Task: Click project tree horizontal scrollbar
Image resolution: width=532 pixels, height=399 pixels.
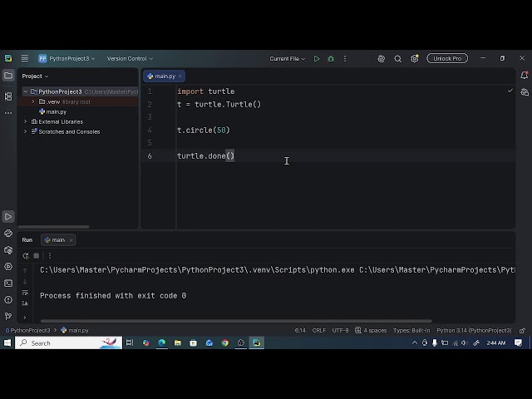Action: [x=53, y=227]
